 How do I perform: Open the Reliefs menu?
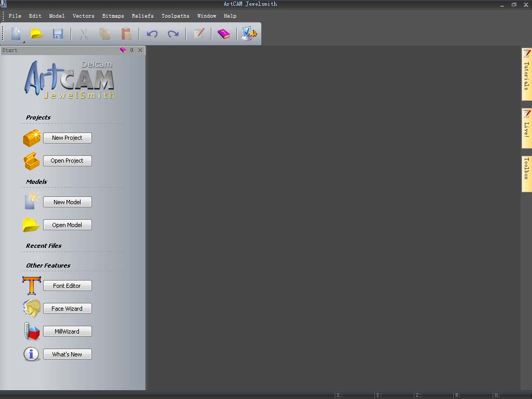142,16
